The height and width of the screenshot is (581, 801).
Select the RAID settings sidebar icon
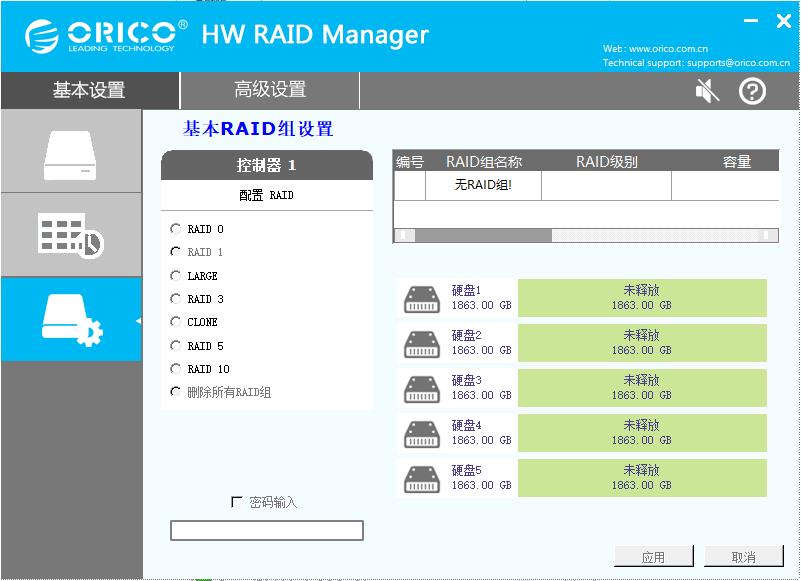(72, 320)
